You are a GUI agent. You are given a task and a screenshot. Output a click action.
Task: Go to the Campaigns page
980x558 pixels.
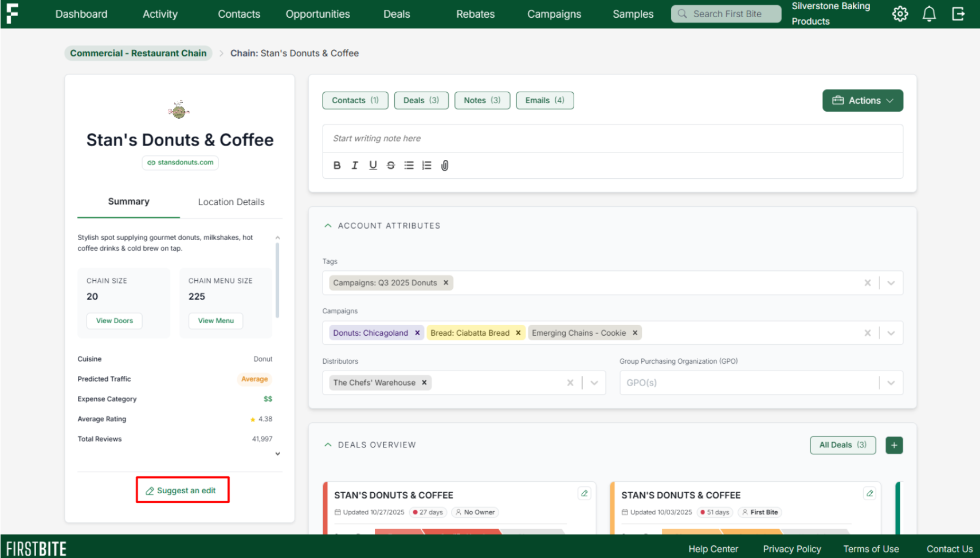554,14
